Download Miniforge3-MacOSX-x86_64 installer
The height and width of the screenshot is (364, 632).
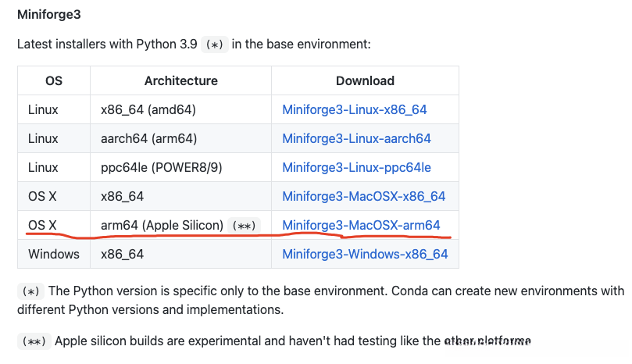[x=363, y=196]
